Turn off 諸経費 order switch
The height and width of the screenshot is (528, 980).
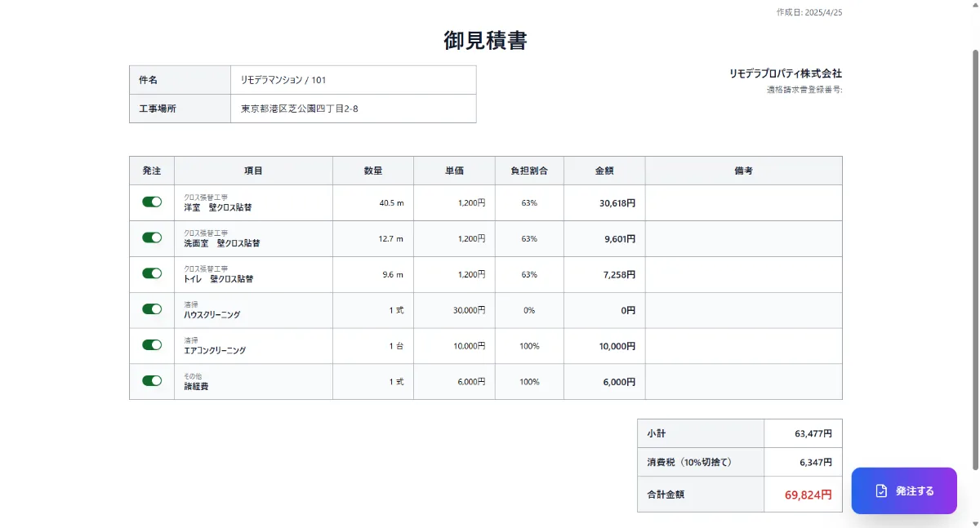(x=152, y=380)
